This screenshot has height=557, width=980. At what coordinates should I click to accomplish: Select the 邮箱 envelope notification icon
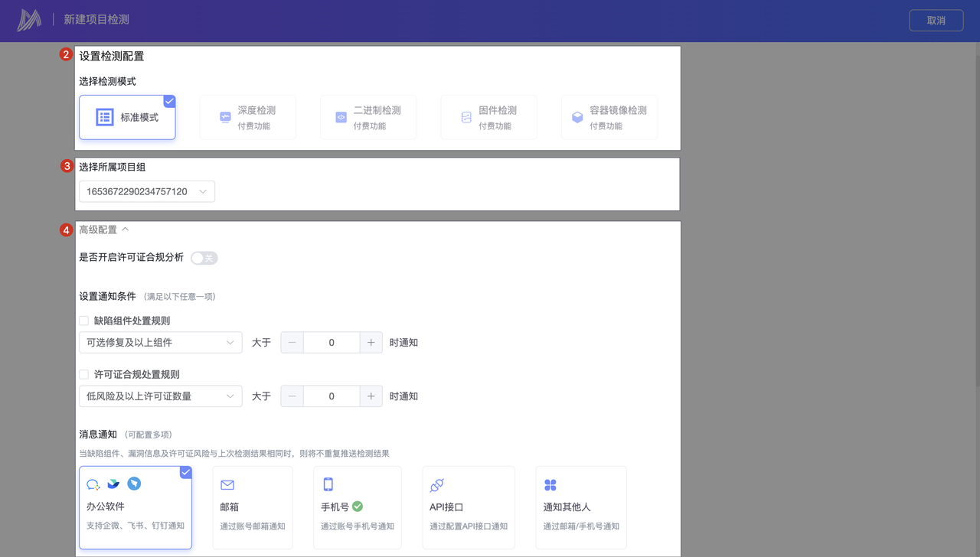227,484
